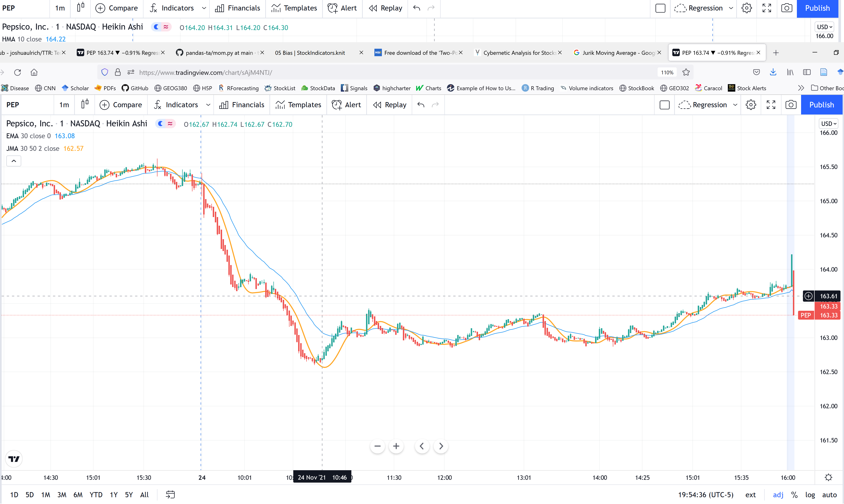
Task: Open the Volume indicators bookmark
Action: coord(587,88)
